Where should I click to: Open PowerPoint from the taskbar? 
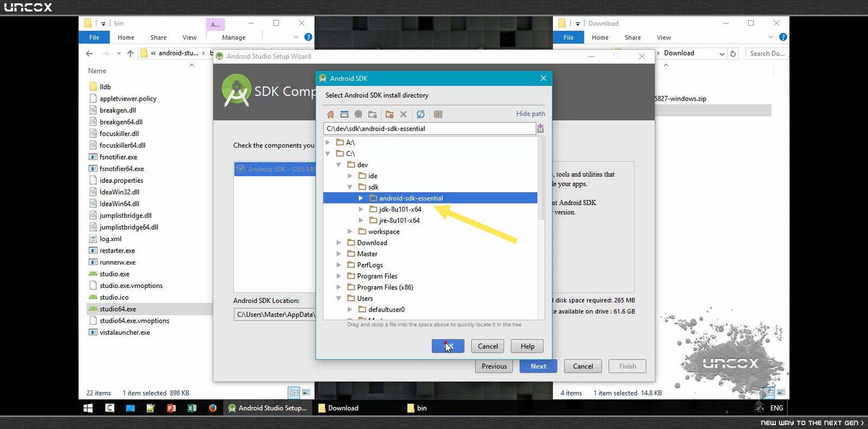pyautogui.click(x=171, y=408)
